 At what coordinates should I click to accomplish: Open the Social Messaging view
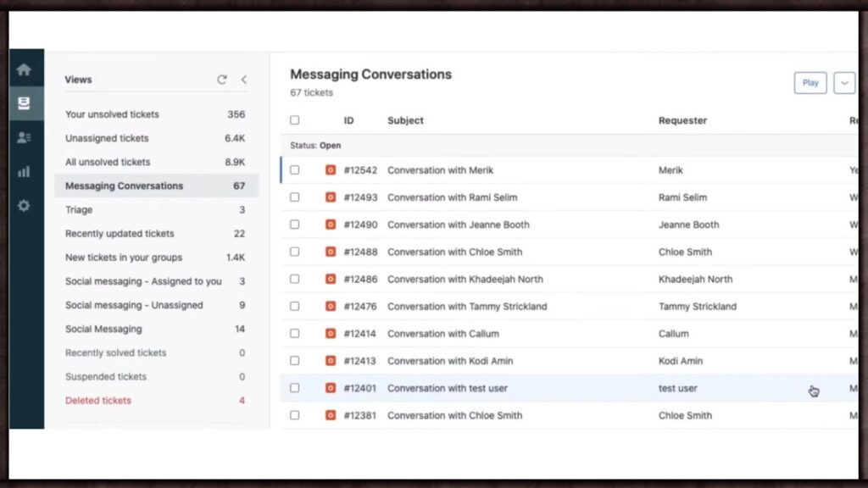click(x=156, y=329)
